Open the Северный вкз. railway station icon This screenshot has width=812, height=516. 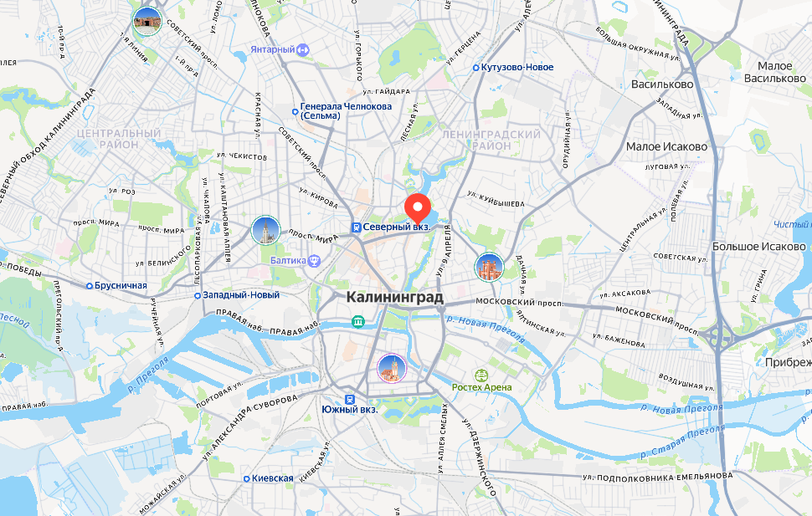point(356,227)
